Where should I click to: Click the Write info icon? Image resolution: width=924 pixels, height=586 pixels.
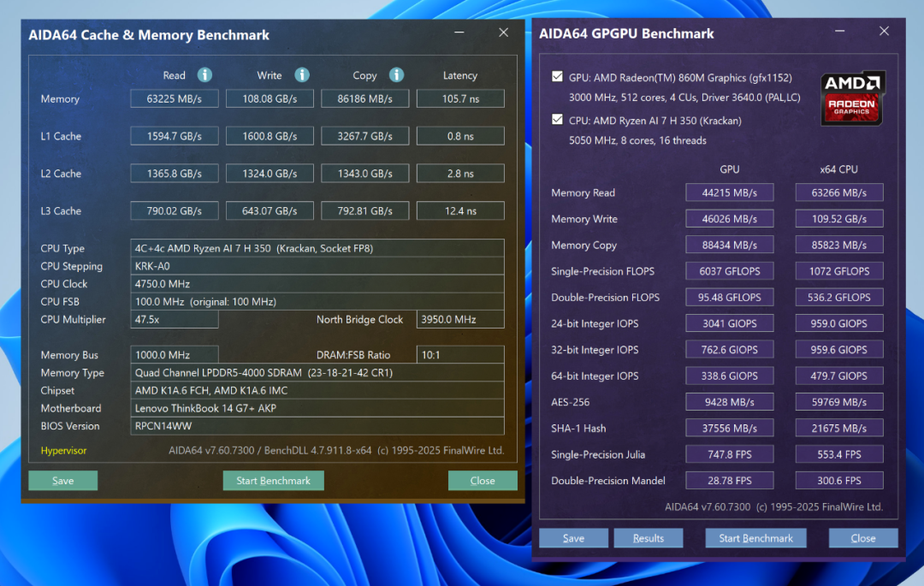point(302,74)
